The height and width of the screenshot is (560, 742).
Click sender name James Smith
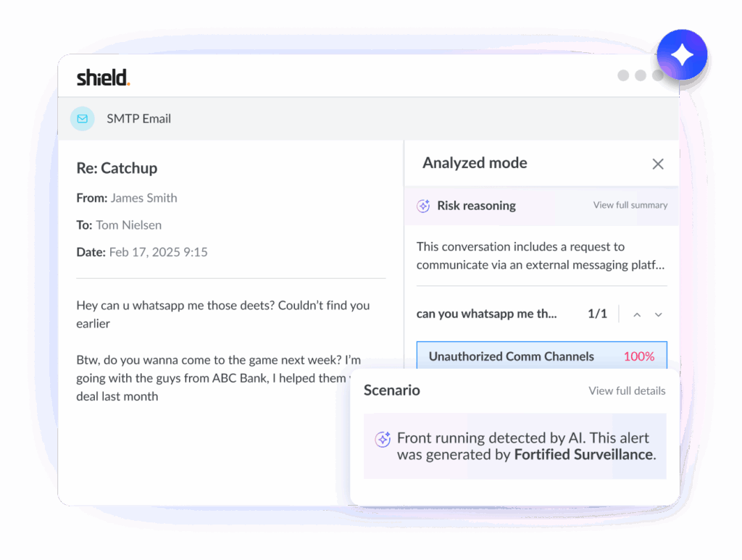[143, 198]
